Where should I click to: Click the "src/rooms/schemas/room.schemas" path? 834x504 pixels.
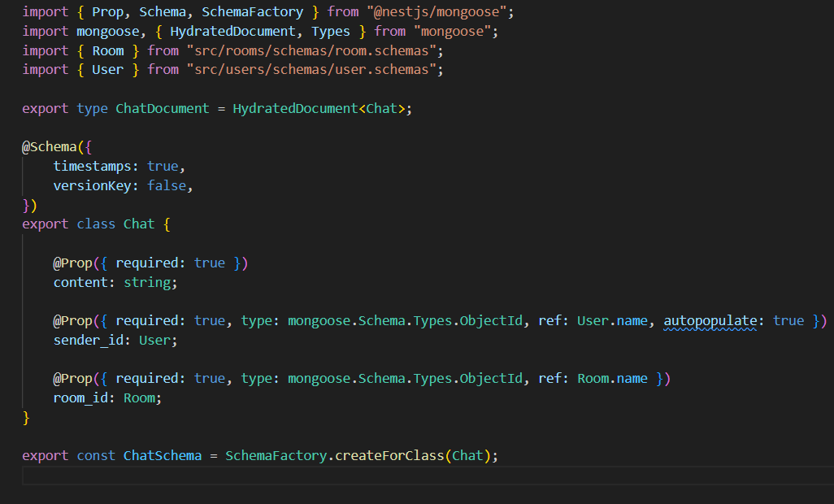[311, 50]
